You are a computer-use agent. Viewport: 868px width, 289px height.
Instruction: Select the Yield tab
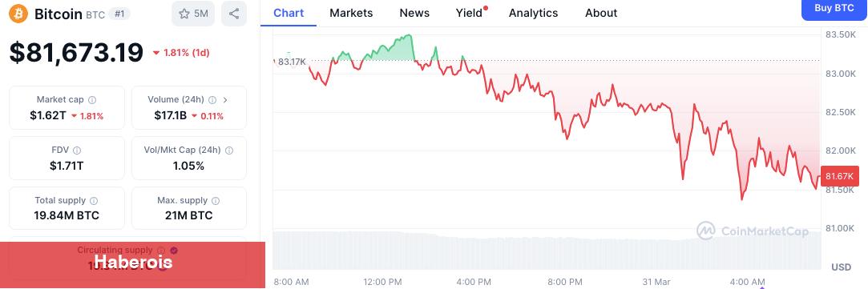470,13
